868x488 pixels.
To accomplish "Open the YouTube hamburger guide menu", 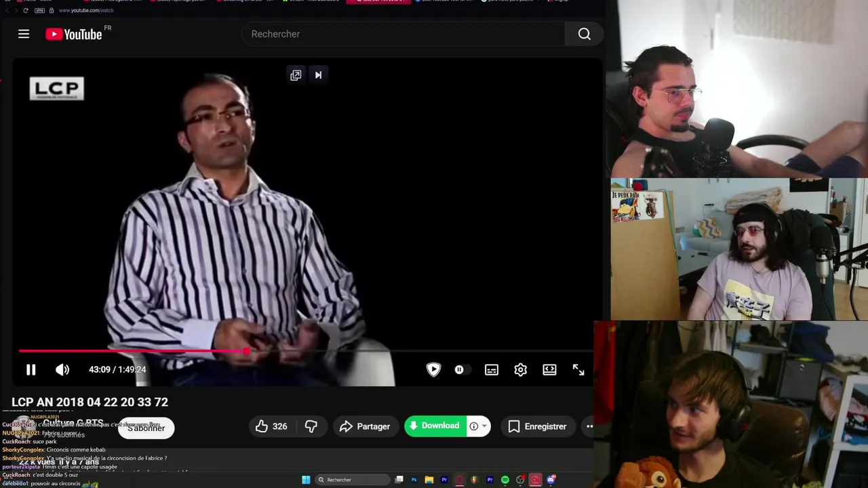I will click(24, 34).
